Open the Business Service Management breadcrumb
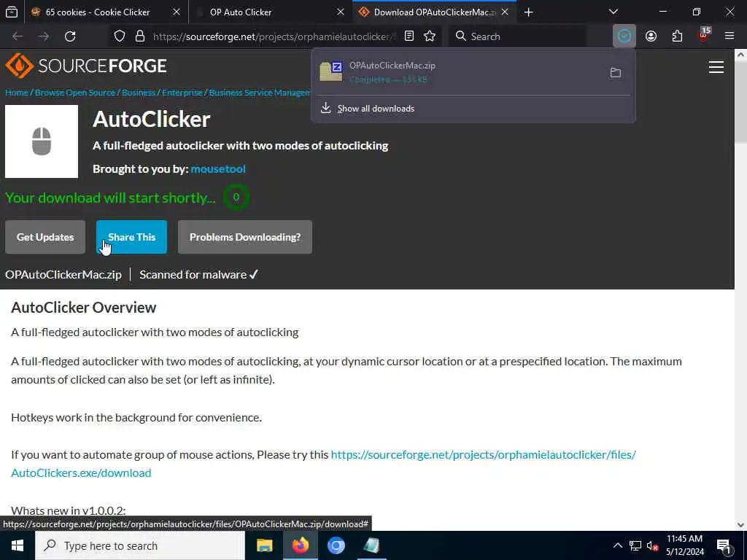 click(x=260, y=93)
